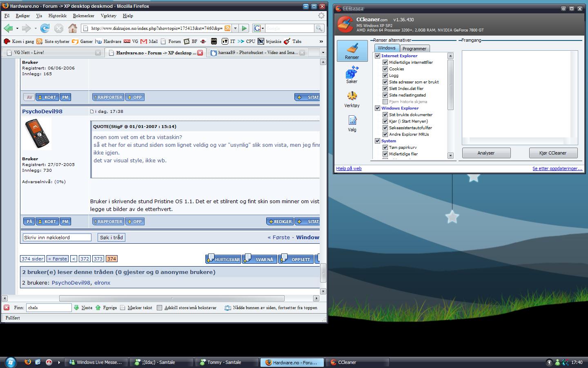Image resolution: width=588 pixels, height=368 pixels.
Task: Switch to the Programmer tab in CCleaner
Action: [414, 48]
